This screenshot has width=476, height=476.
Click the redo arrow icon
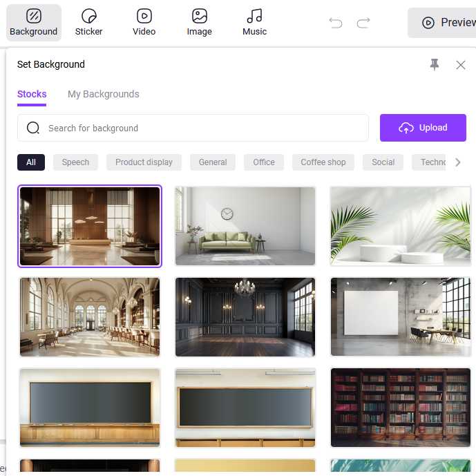coord(363,23)
